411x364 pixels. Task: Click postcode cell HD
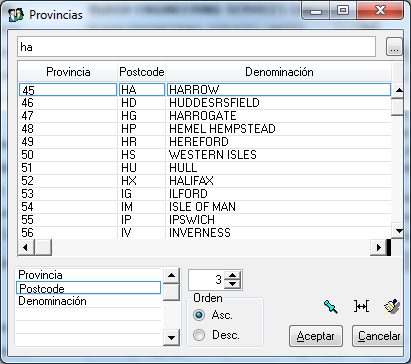pos(142,103)
